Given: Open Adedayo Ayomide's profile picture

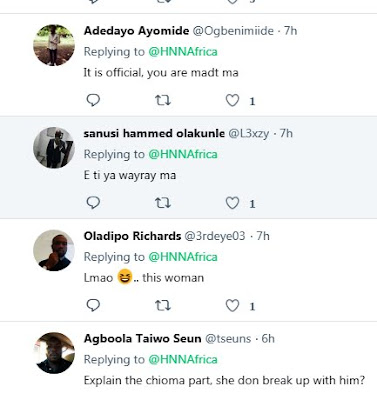Looking at the screenshot, I should 54,45.
